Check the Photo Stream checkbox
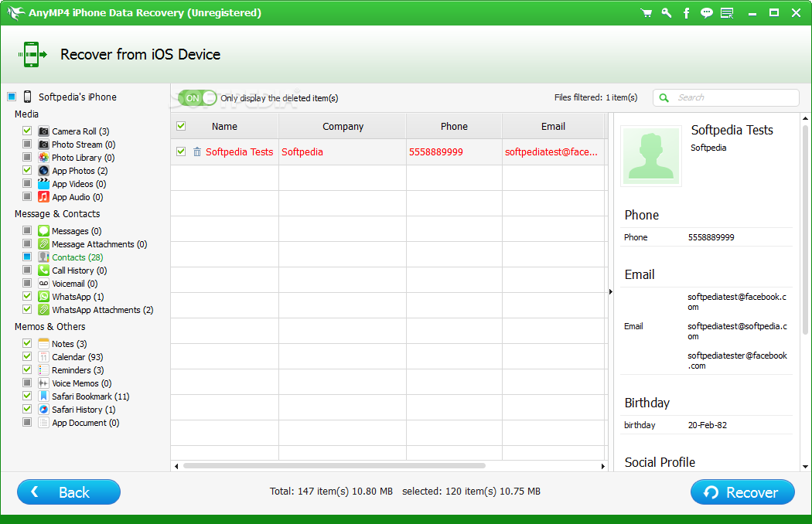Viewport: 812px width, 524px height. [27, 144]
